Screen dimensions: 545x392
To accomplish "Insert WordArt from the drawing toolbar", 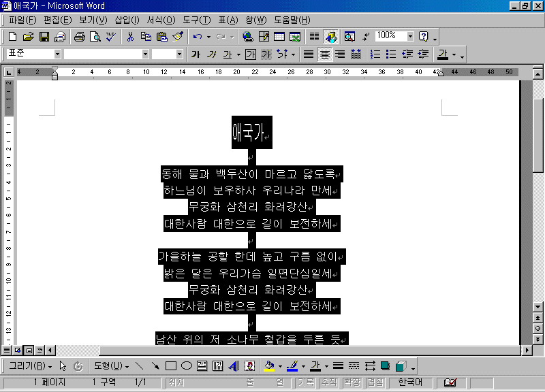I will point(234,366).
